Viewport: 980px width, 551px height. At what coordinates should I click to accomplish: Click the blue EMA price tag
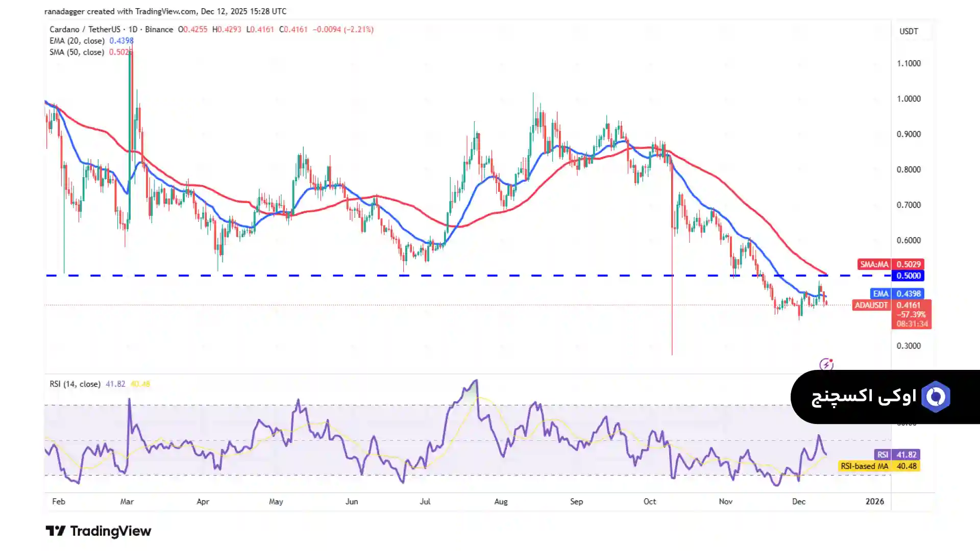(x=880, y=294)
